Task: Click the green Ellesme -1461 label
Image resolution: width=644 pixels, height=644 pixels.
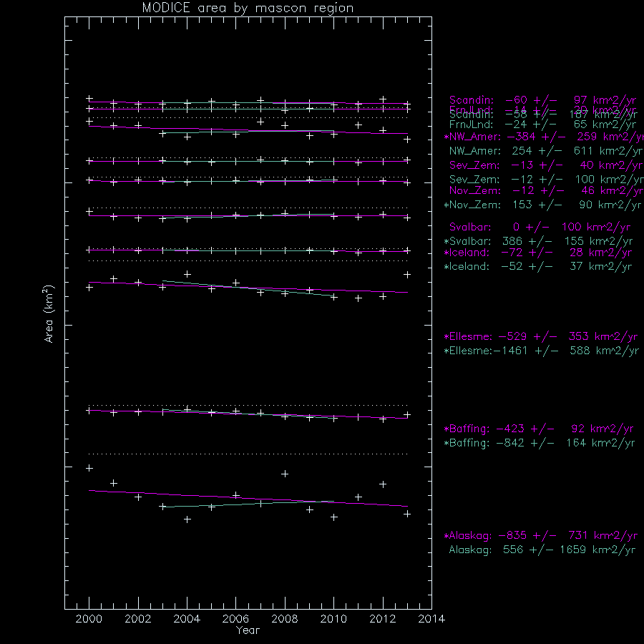Action: click(x=541, y=351)
